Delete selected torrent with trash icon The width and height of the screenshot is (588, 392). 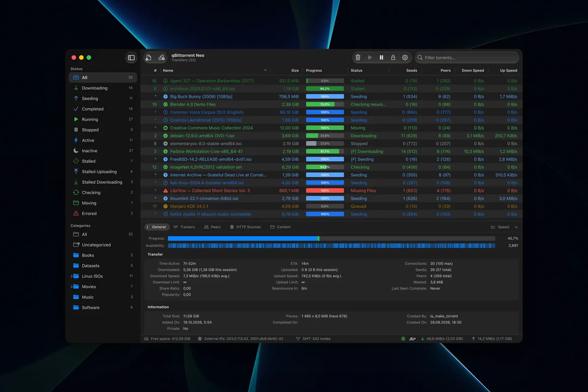coord(358,57)
